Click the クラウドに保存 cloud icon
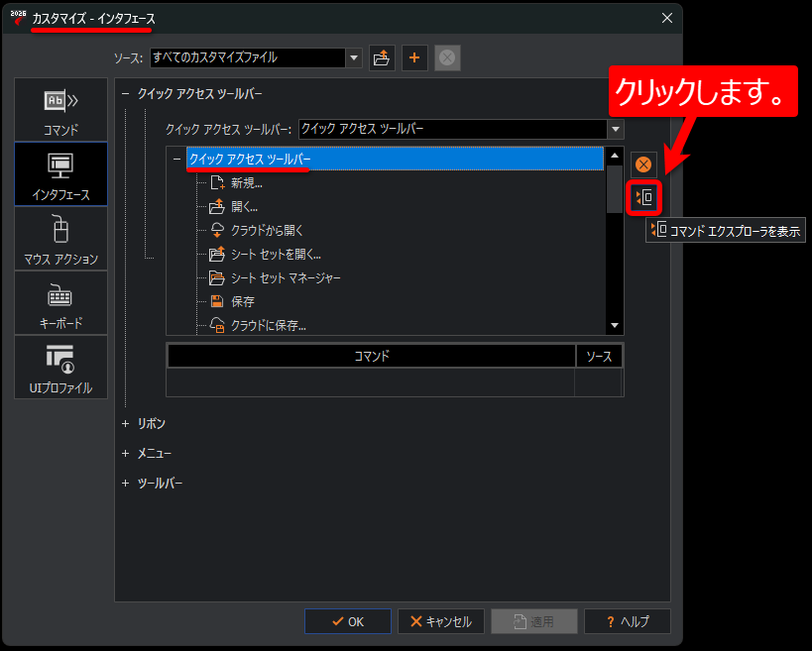Image resolution: width=812 pixels, height=651 pixels. (217, 325)
